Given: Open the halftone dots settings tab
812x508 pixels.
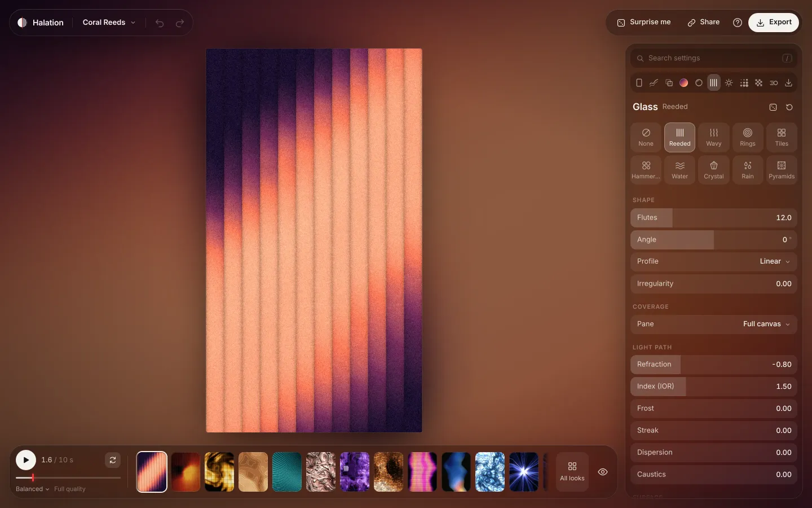Looking at the screenshot, I should coord(744,83).
